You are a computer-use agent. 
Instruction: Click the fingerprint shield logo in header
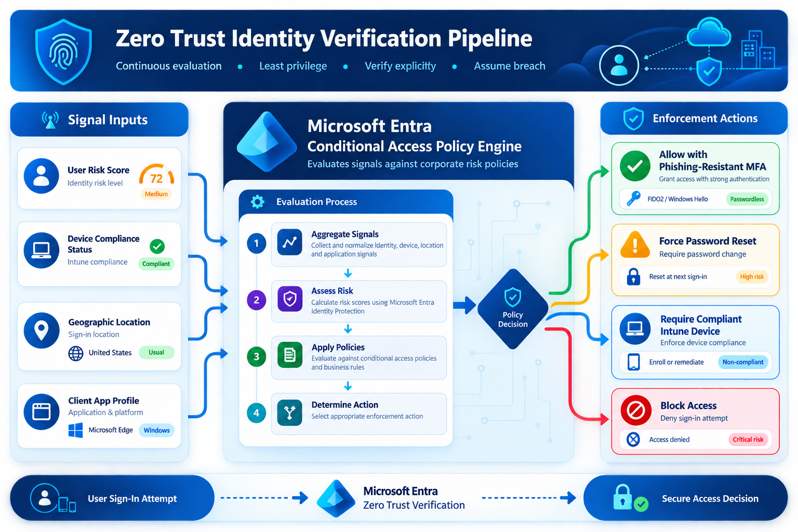(63, 52)
